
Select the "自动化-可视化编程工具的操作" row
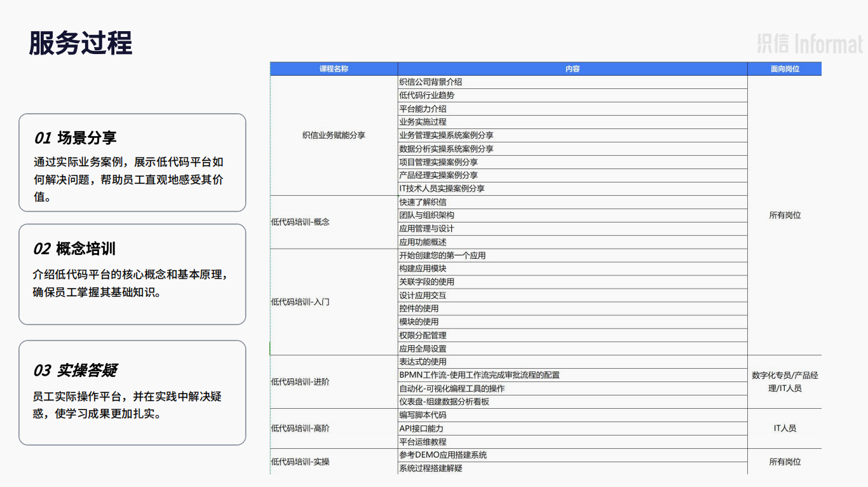click(573, 388)
